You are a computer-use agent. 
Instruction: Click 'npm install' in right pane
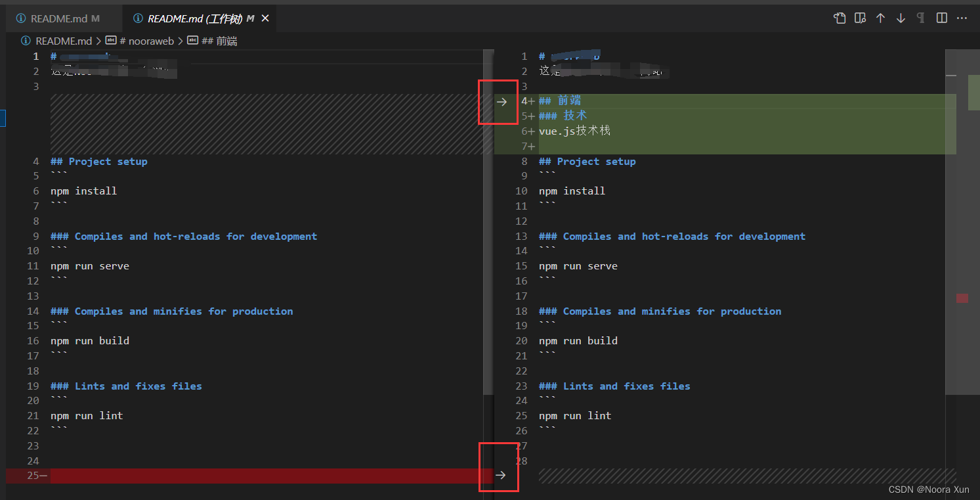[x=572, y=191]
